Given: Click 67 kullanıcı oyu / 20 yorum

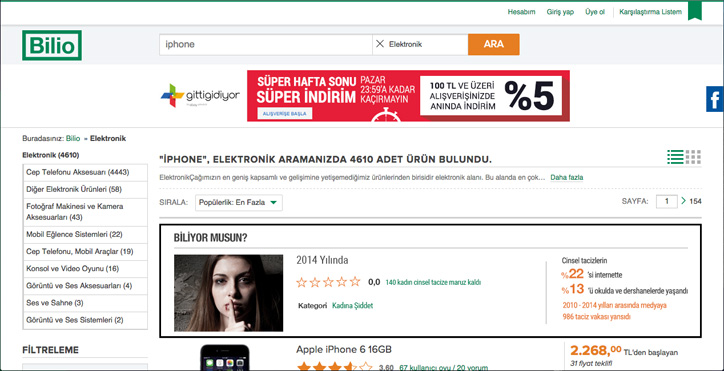Looking at the screenshot, I should pyautogui.click(x=443, y=368).
